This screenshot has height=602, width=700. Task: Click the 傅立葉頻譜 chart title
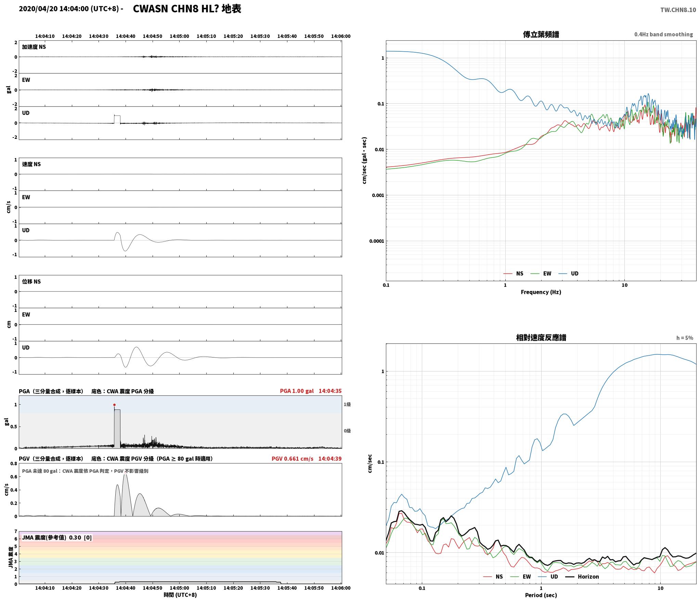[541, 34]
